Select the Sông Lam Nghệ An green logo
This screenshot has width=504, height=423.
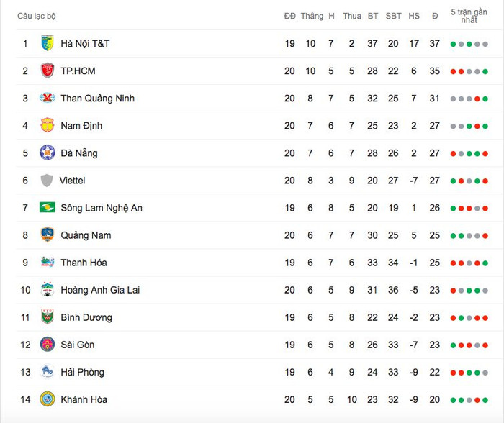tap(48, 207)
